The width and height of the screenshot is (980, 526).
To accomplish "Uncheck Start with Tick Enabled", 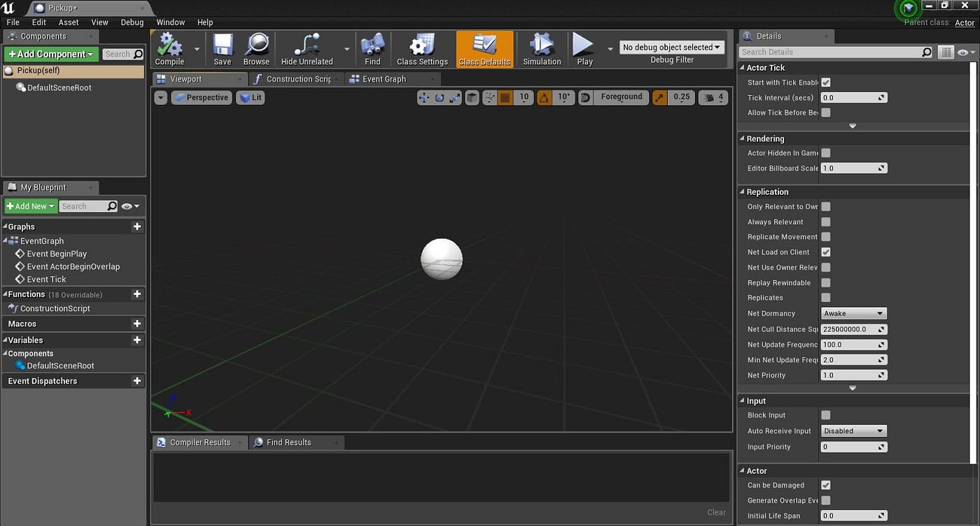I will [826, 82].
